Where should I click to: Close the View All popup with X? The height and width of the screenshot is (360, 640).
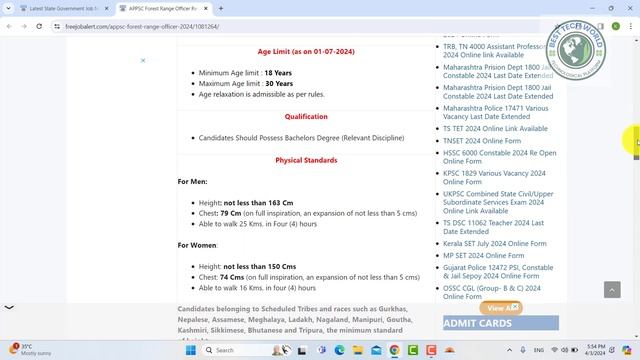(x=515, y=306)
